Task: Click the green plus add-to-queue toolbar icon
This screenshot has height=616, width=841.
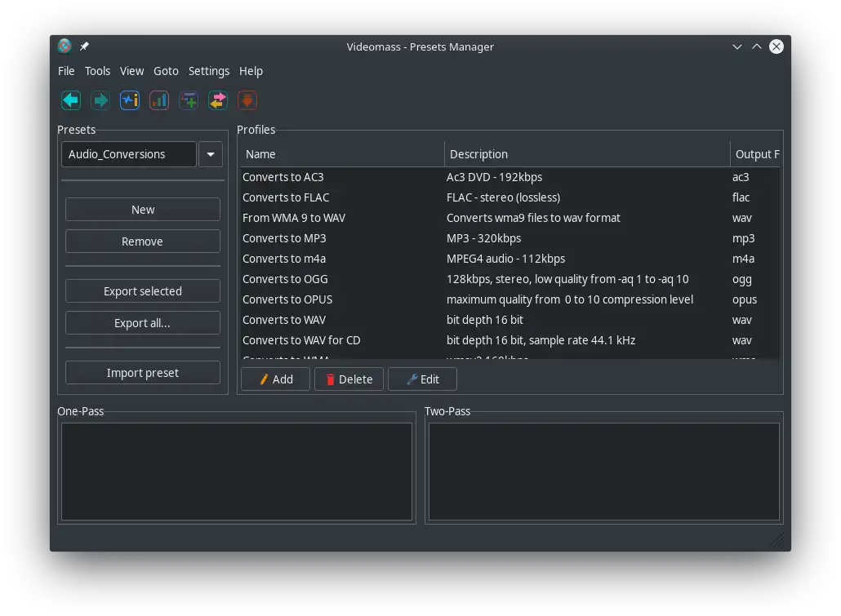Action: [189, 100]
